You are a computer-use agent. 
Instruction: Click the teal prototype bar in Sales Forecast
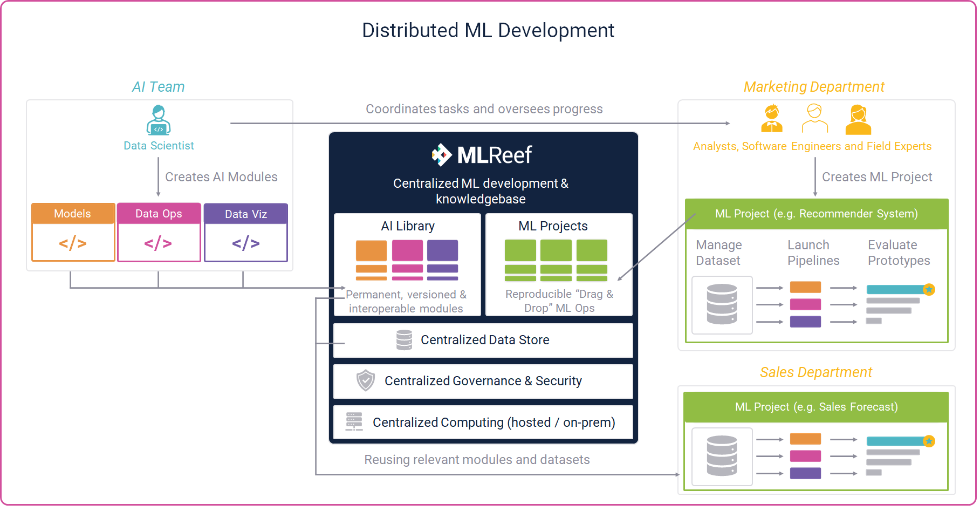(x=896, y=441)
